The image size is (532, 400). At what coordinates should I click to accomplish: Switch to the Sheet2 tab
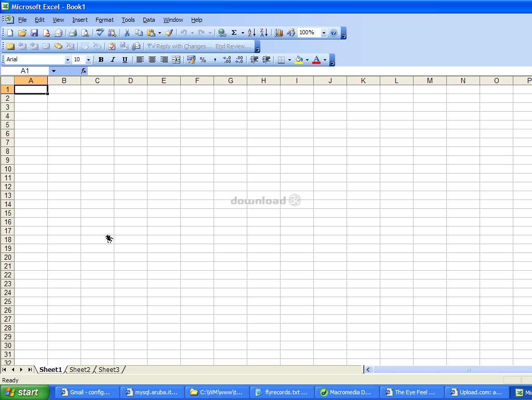coord(80,370)
